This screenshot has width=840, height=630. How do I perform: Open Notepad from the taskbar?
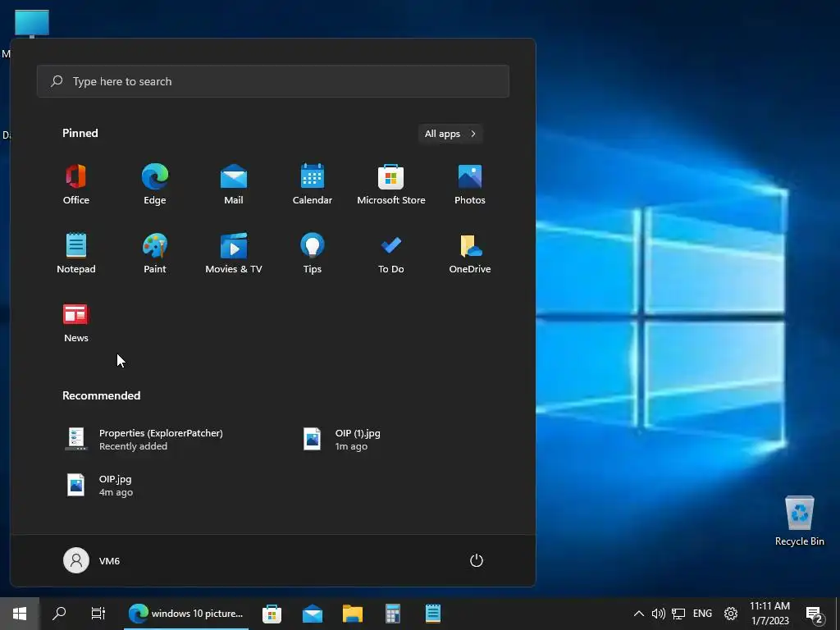point(433,614)
